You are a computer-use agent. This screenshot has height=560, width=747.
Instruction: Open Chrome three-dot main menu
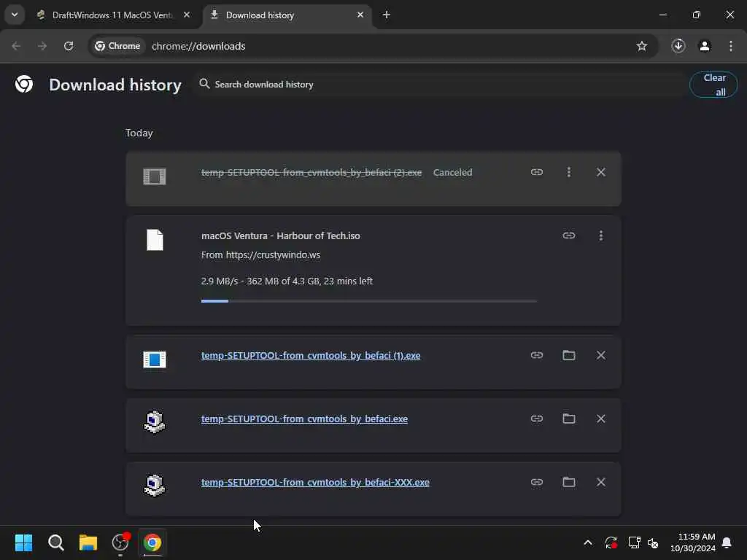pyautogui.click(x=731, y=46)
